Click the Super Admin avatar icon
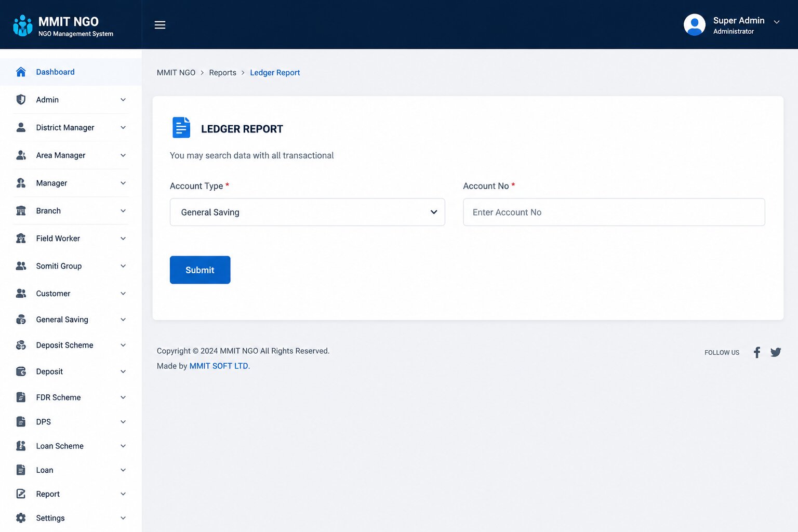This screenshot has width=798, height=532. [695, 25]
